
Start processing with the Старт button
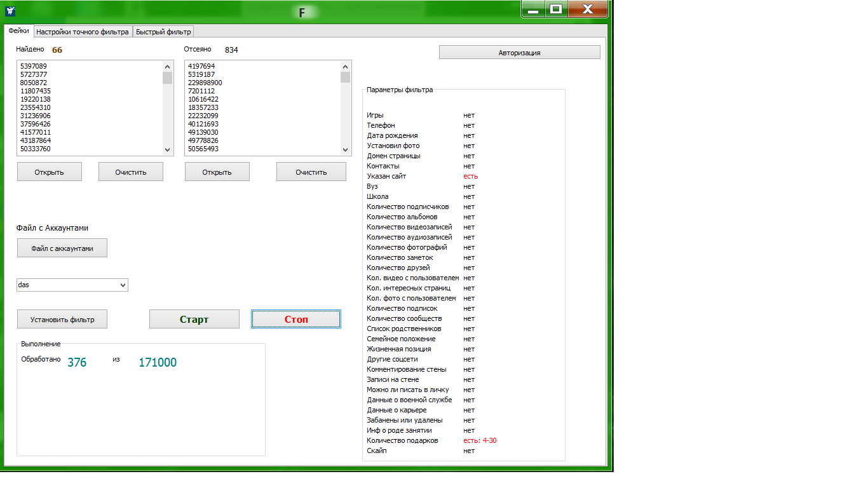pyautogui.click(x=194, y=320)
